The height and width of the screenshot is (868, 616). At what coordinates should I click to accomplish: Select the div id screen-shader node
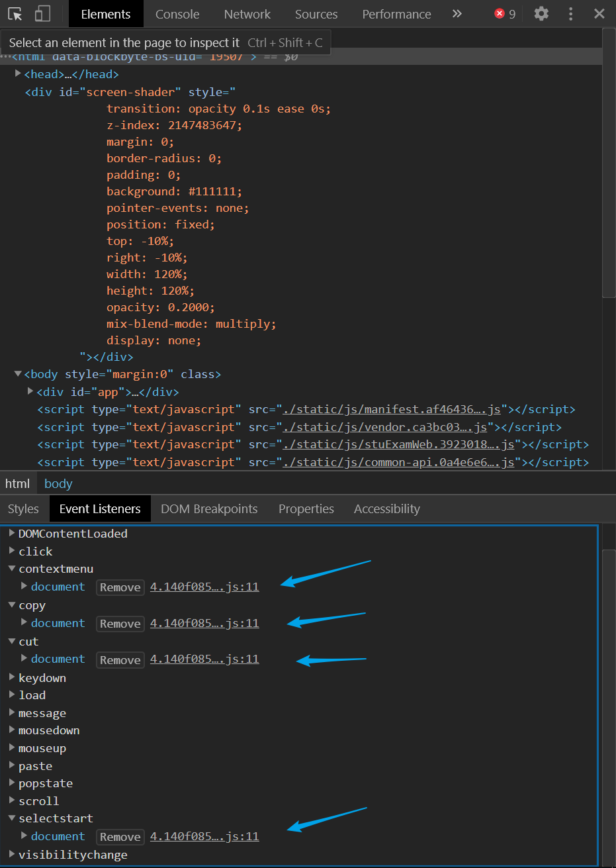click(x=130, y=91)
